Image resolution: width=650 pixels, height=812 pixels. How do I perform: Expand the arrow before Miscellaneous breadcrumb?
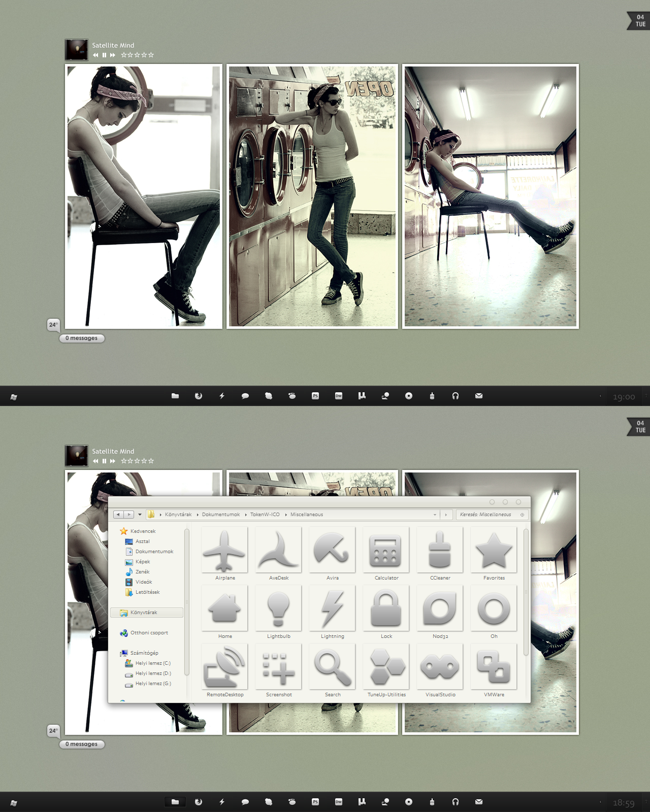coord(286,515)
